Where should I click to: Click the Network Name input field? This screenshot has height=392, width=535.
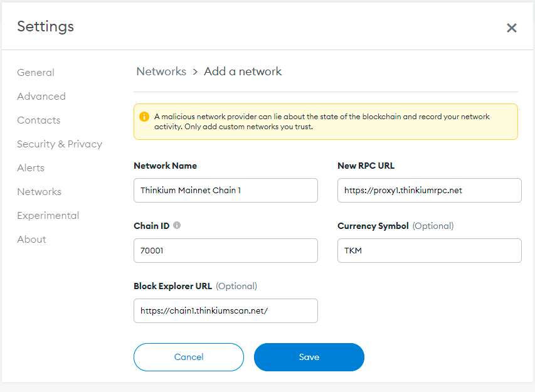pyautogui.click(x=226, y=190)
